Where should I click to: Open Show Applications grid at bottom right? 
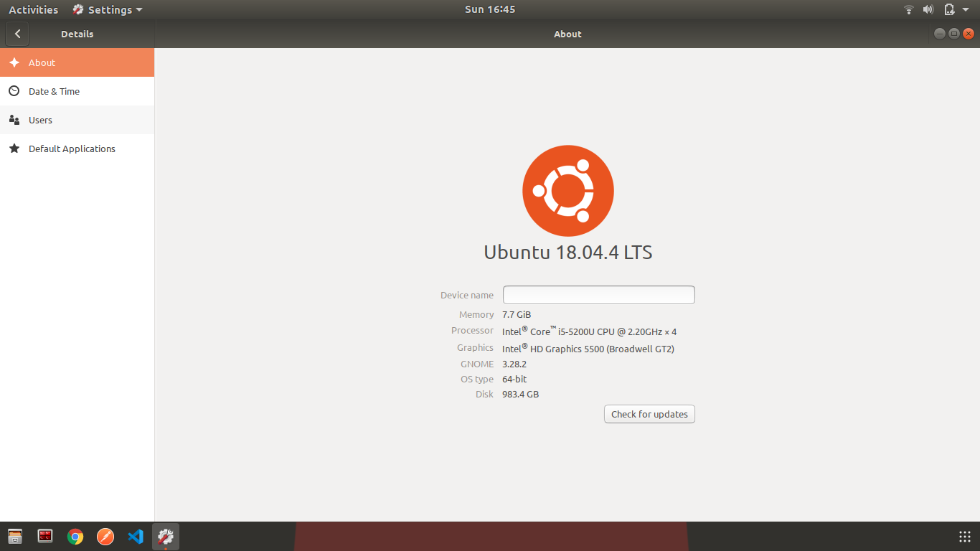point(964,535)
